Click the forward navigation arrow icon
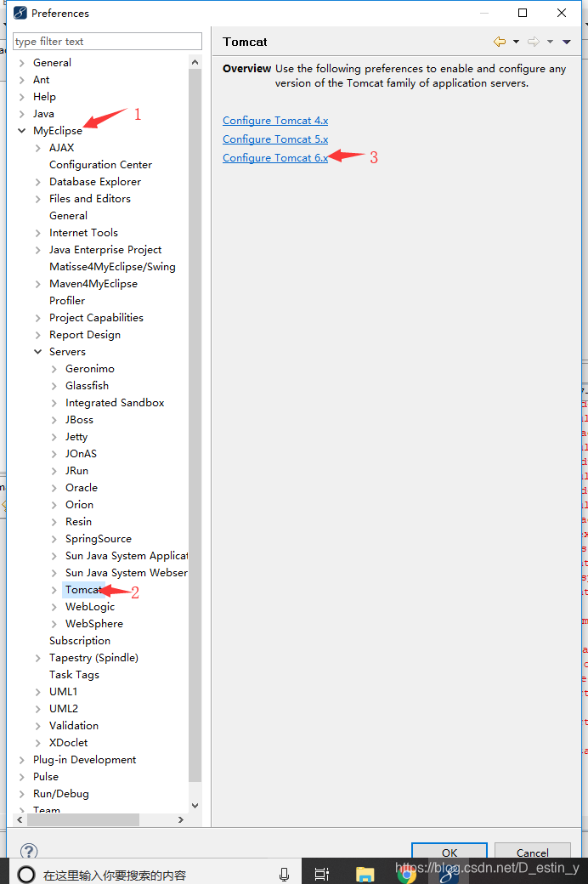 pos(534,42)
